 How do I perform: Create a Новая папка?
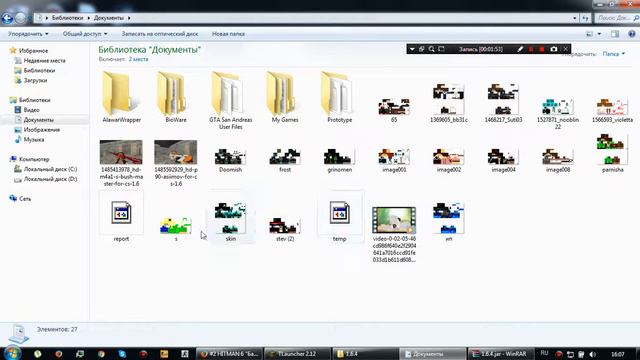[228, 34]
